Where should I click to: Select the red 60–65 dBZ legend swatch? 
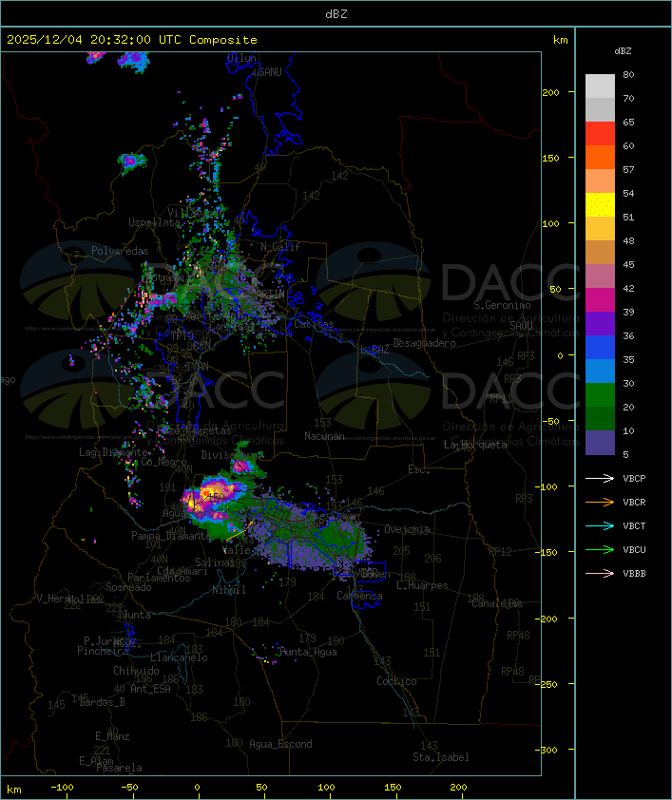click(x=600, y=134)
